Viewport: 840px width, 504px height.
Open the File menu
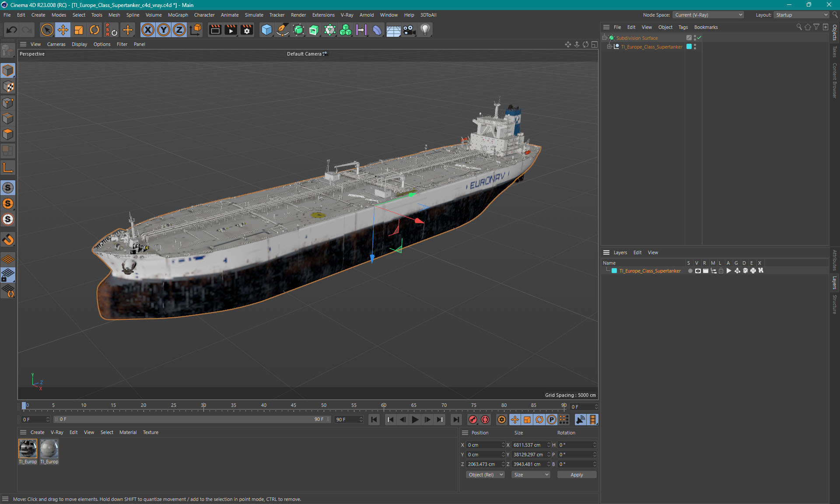pyautogui.click(x=7, y=15)
